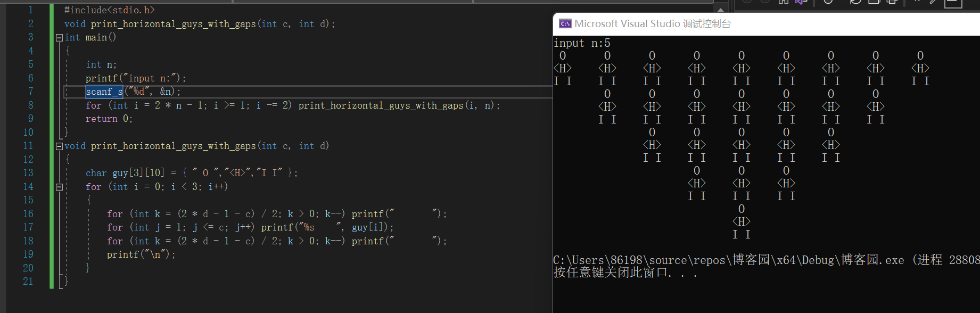Click the #include<stdio.h> line
Viewport: 980px width, 313px height.
(x=110, y=10)
